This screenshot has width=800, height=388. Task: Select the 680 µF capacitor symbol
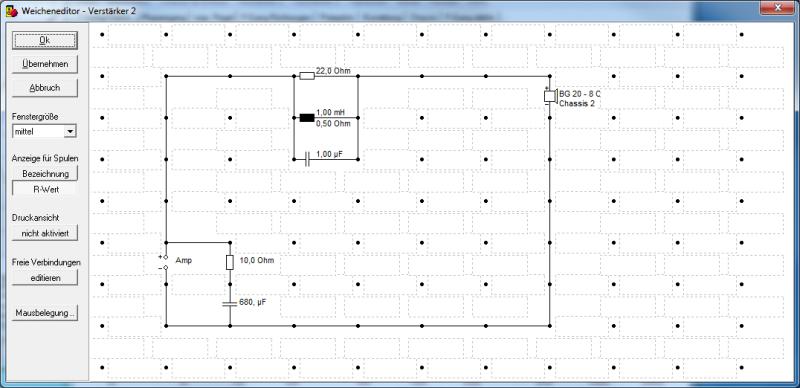230,304
